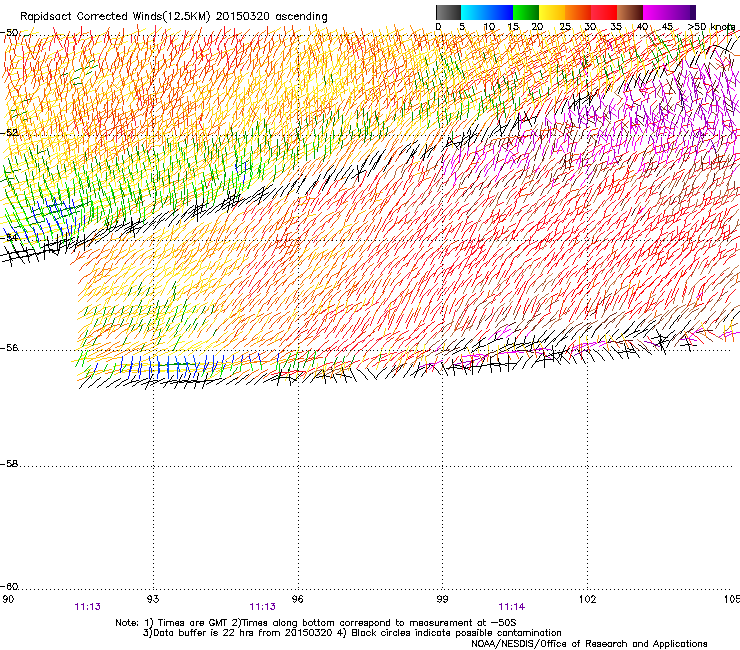
Task: Click the '-54' latitude axis label
Action: [10, 237]
